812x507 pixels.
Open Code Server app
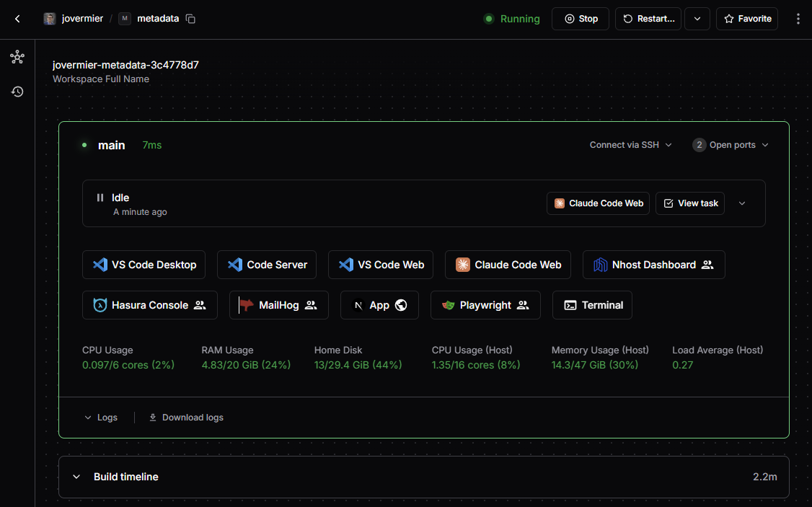point(267,265)
